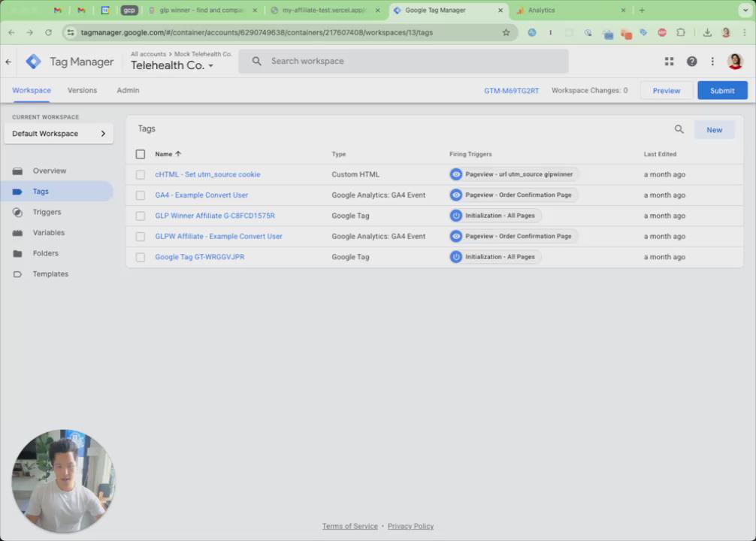Switch to my-affiliate-test browser tab
The height and width of the screenshot is (541, 756).
coord(325,10)
